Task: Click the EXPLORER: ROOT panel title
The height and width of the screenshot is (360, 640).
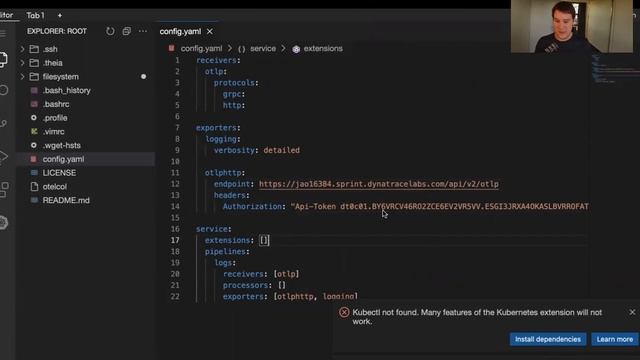Action: coord(57,31)
